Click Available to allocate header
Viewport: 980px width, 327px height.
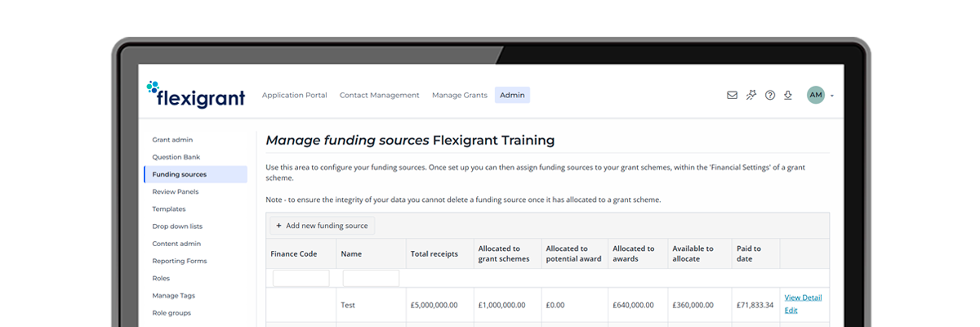(693, 253)
